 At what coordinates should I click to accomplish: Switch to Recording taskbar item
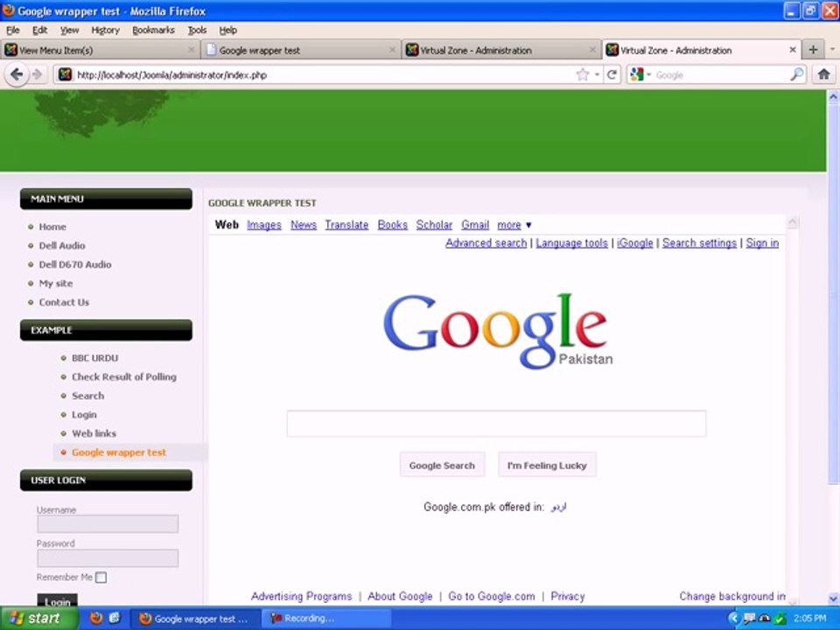click(x=326, y=619)
